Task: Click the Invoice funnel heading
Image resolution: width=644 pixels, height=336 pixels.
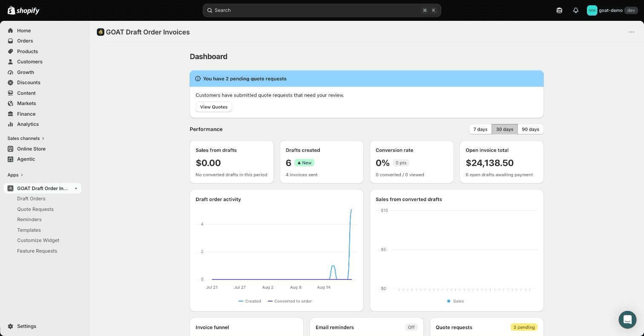Action: (x=212, y=327)
